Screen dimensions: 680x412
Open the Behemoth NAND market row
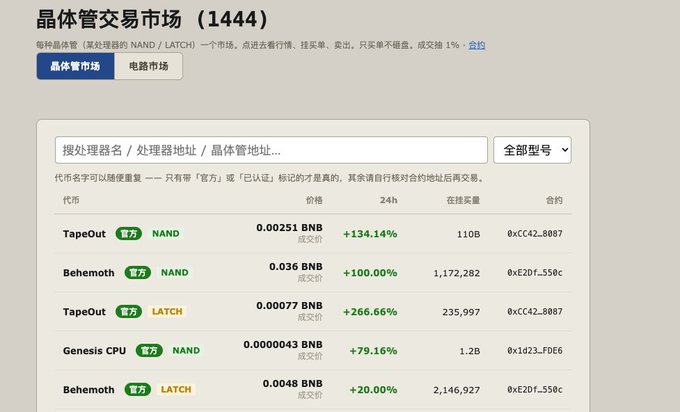[313, 273]
